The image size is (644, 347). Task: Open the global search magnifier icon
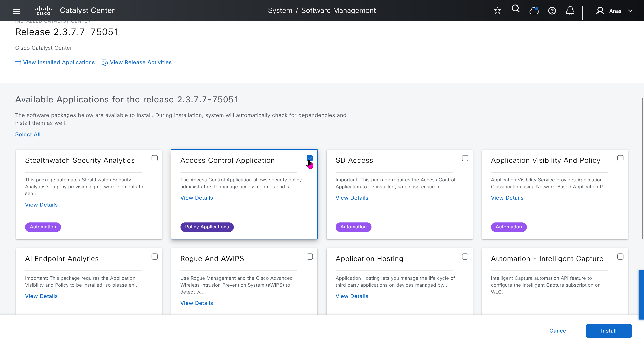pos(515,9)
